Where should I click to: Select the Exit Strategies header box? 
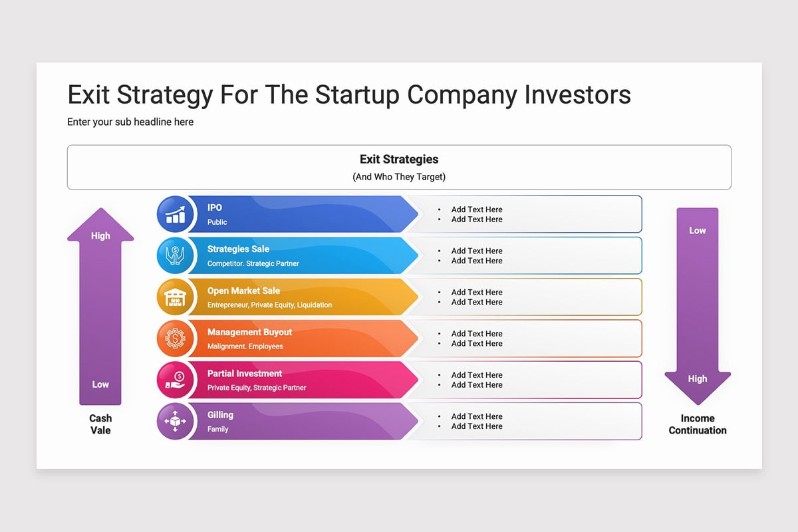click(x=399, y=167)
